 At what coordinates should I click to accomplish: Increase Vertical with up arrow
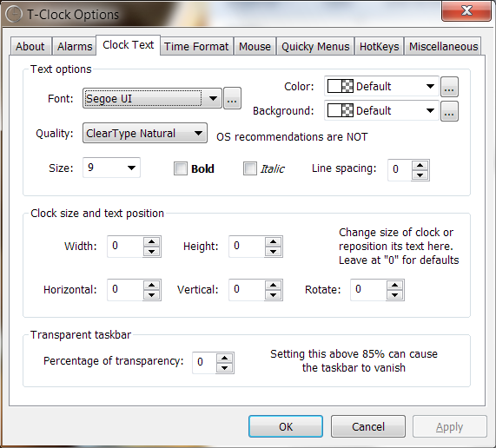point(274,285)
